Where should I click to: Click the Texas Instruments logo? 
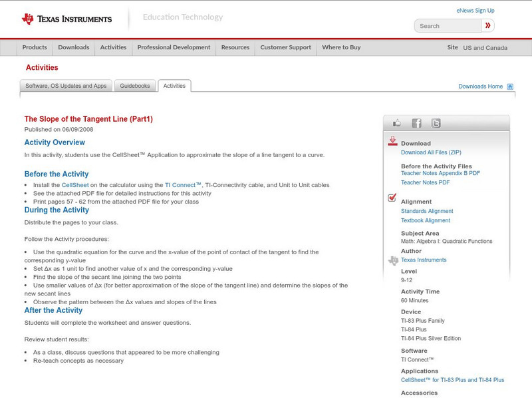[x=66, y=19]
